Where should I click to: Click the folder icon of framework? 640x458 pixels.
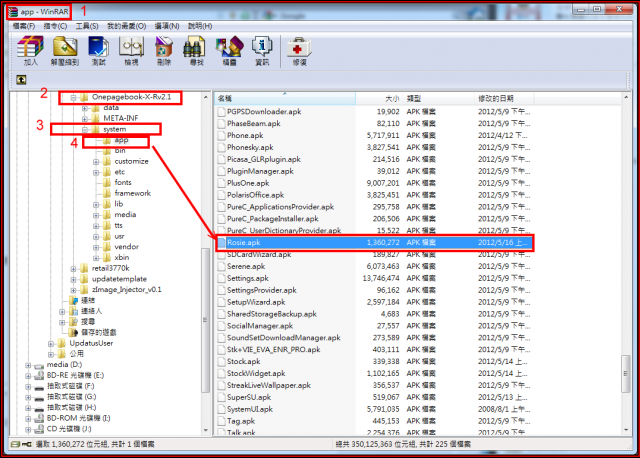click(x=107, y=193)
